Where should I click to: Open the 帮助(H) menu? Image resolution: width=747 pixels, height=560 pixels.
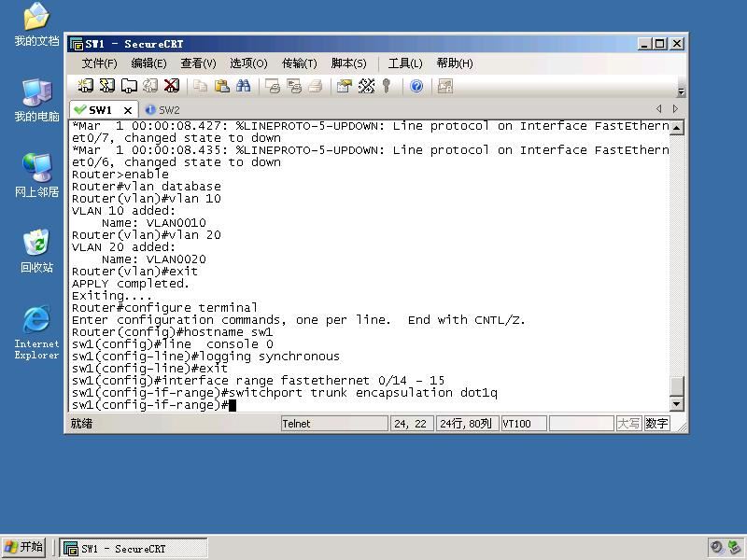(x=455, y=63)
